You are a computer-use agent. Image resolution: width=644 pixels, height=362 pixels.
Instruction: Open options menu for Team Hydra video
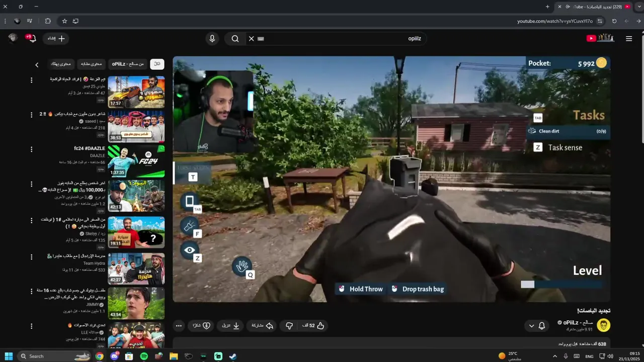[x=31, y=257]
